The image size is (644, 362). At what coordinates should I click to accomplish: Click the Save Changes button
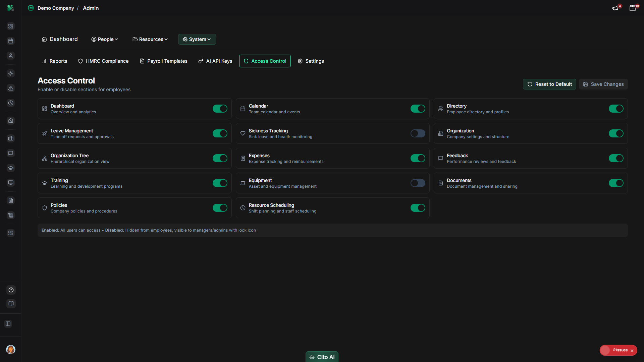click(x=603, y=84)
